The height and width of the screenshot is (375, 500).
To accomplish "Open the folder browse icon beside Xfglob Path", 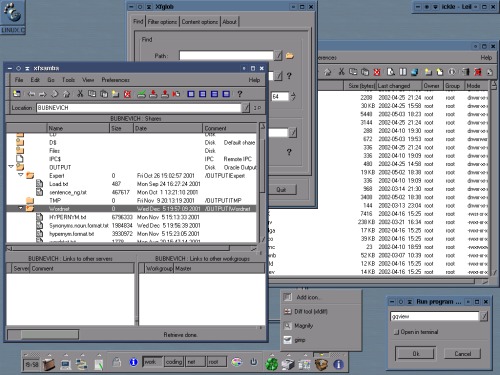I will click(290, 55).
